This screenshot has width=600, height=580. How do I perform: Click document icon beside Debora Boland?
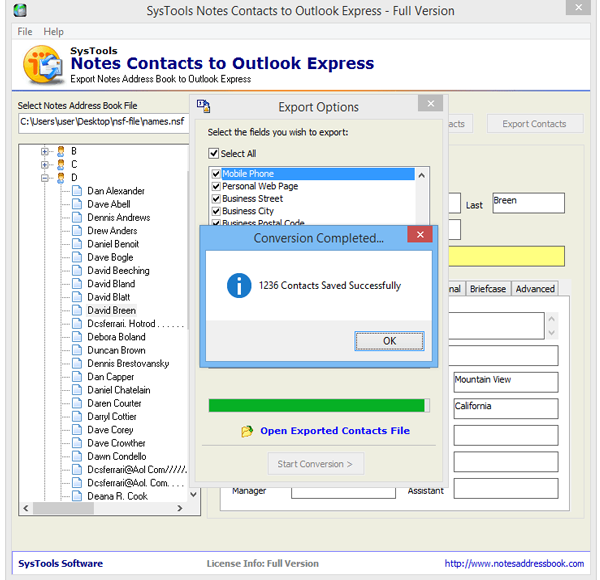click(x=77, y=337)
